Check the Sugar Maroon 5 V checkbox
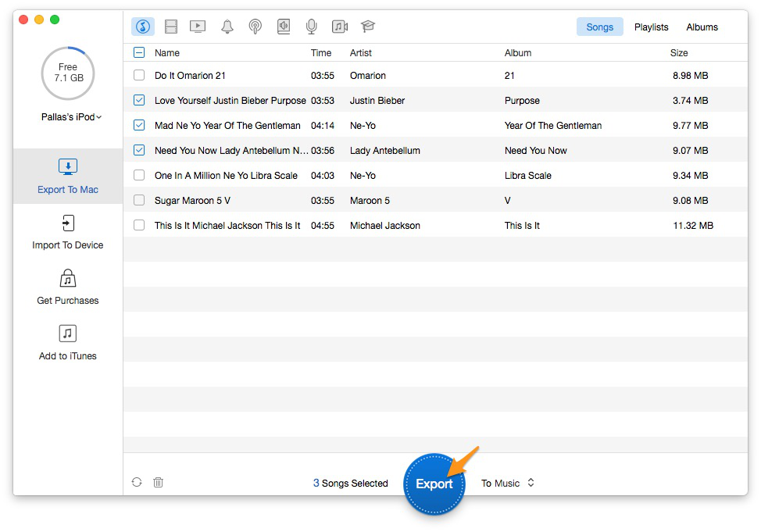The image size is (761, 532). click(139, 200)
